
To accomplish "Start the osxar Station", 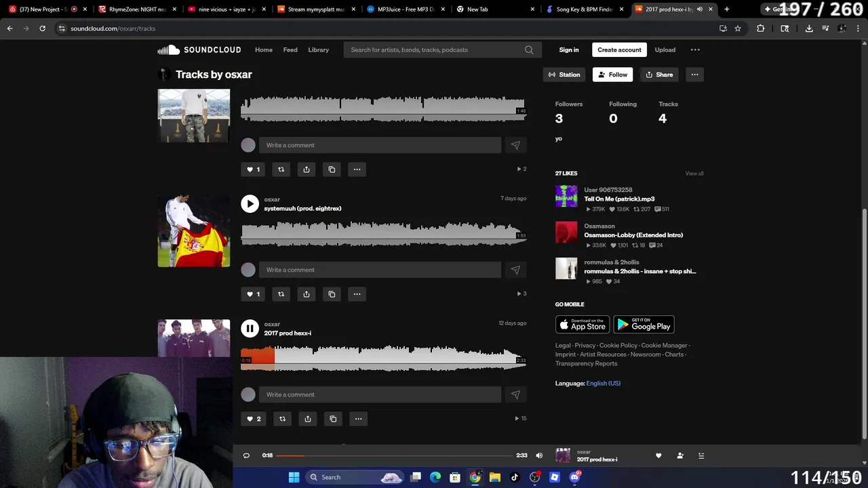I will click(x=564, y=75).
